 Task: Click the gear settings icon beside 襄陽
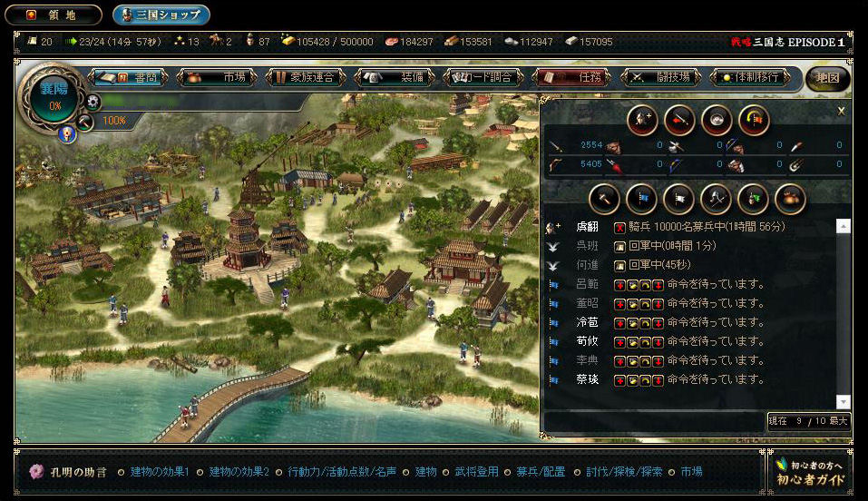93,102
